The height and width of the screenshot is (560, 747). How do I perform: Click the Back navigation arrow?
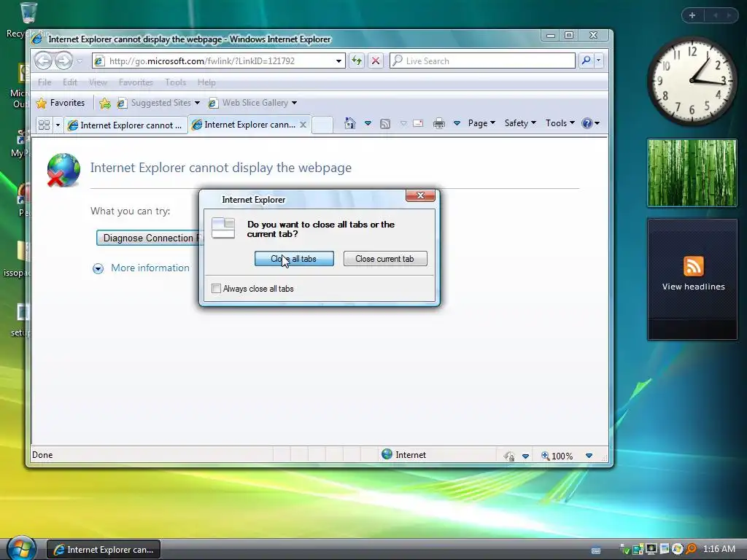pyautogui.click(x=43, y=61)
